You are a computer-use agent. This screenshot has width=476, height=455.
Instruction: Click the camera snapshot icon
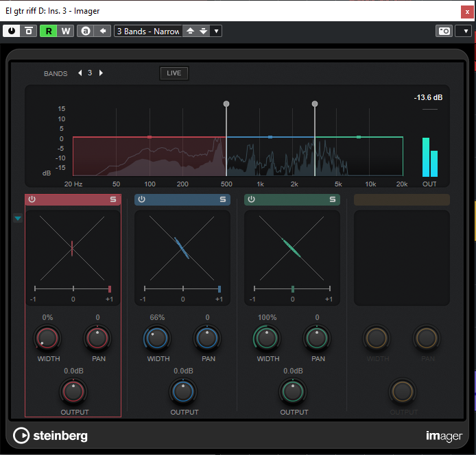(x=444, y=31)
